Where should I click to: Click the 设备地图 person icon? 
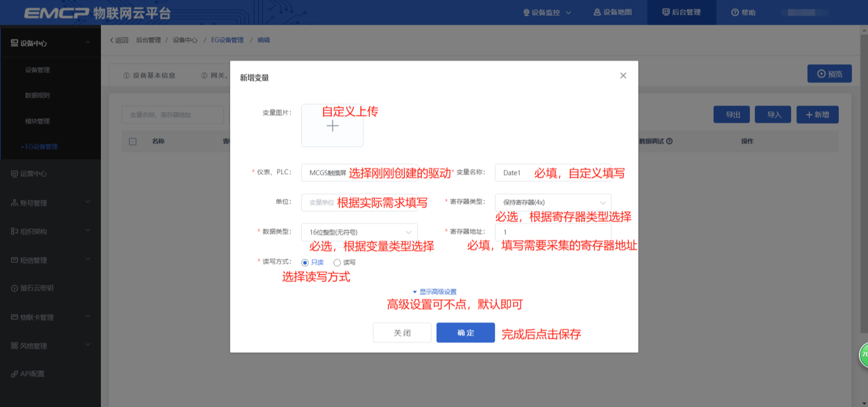597,12
